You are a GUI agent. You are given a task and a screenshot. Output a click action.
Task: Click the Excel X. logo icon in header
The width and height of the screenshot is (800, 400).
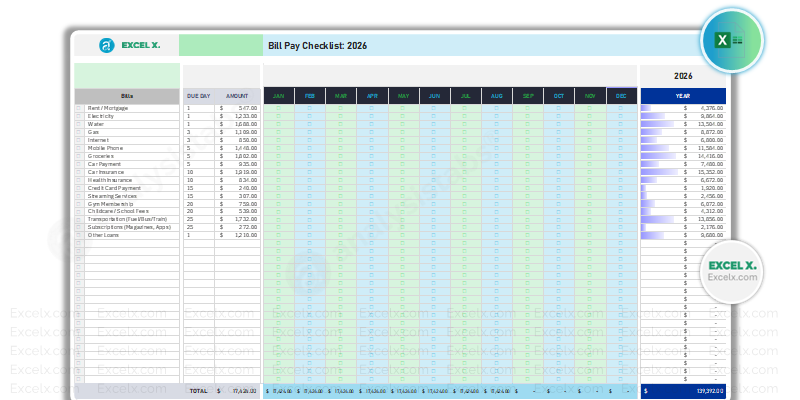click(107, 45)
